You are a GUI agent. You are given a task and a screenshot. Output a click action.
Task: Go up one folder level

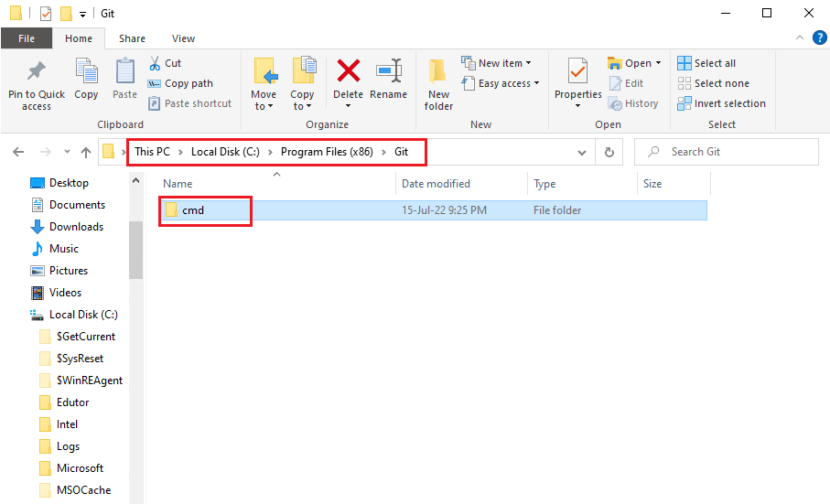86,152
